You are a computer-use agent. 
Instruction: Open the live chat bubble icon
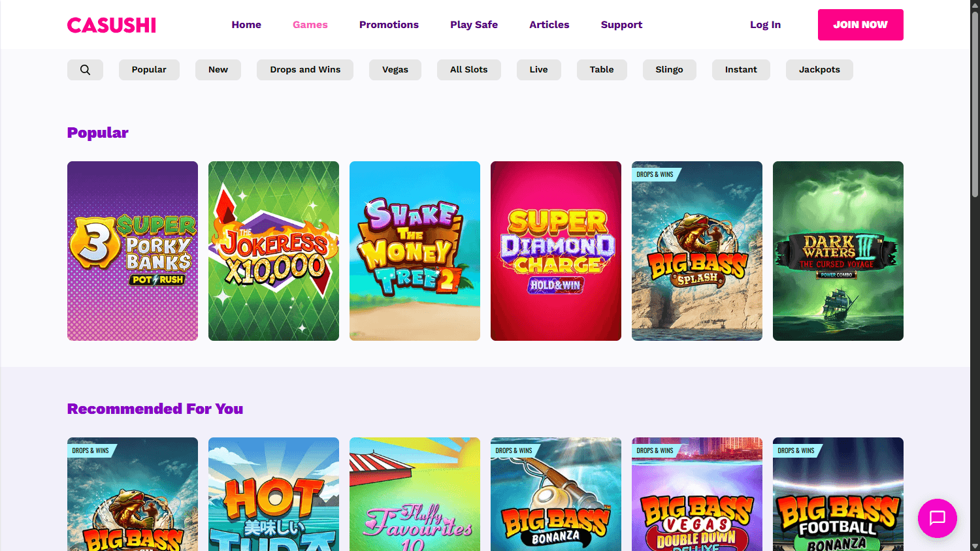tap(938, 518)
